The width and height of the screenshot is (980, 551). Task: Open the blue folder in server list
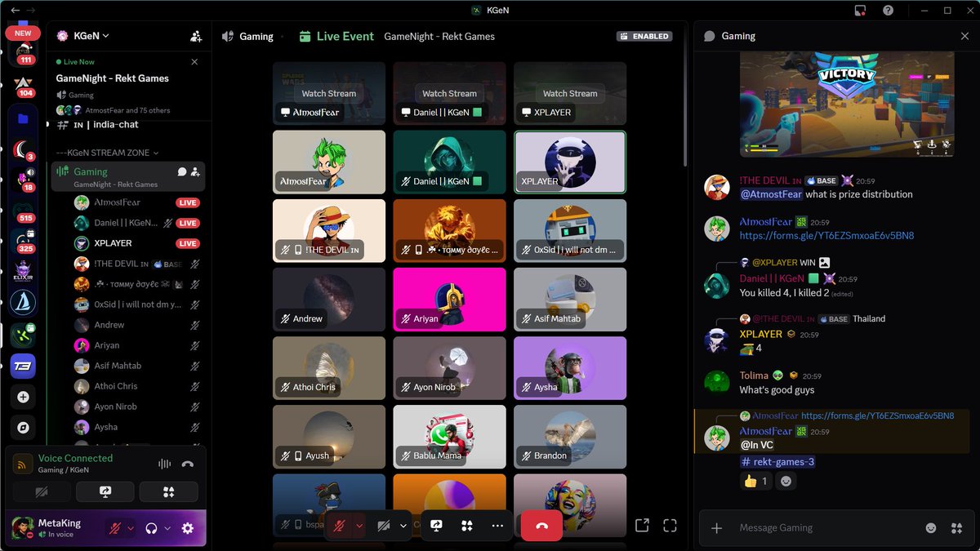[23, 118]
